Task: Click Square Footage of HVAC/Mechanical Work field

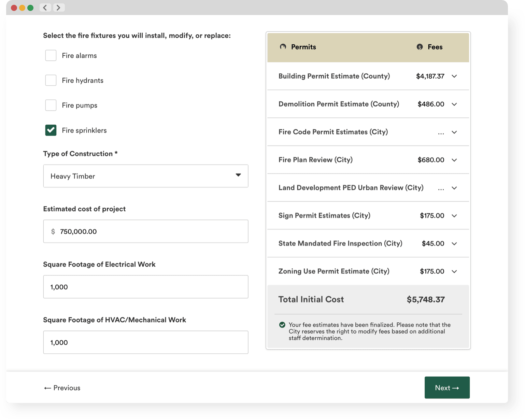Action: 146,342
